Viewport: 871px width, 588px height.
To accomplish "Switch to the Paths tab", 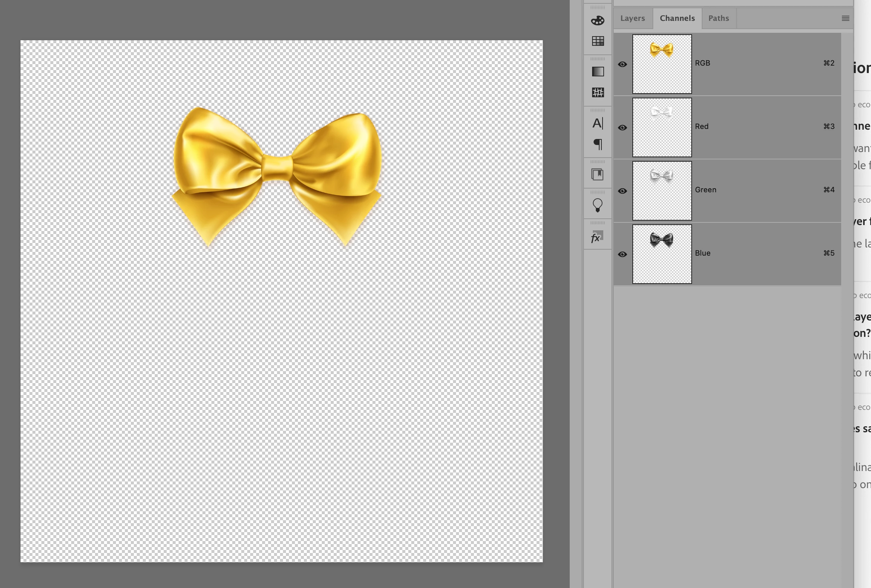I will pos(718,18).
